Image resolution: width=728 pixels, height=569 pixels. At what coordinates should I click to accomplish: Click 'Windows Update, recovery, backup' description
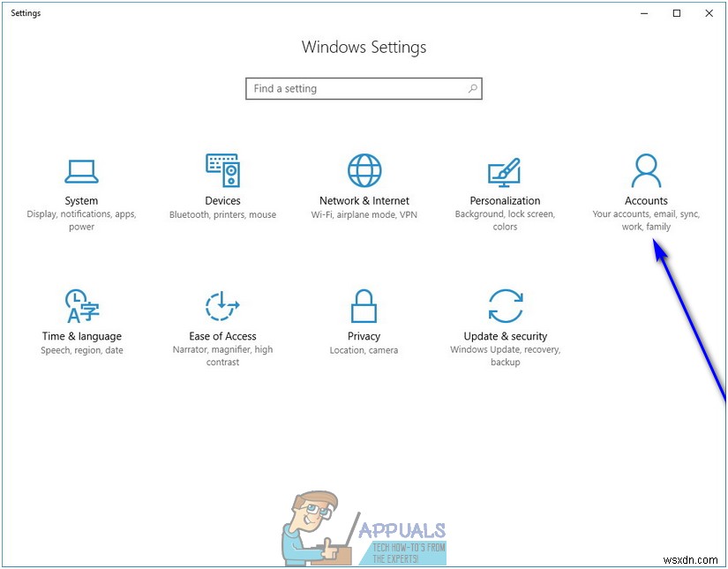click(x=506, y=356)
